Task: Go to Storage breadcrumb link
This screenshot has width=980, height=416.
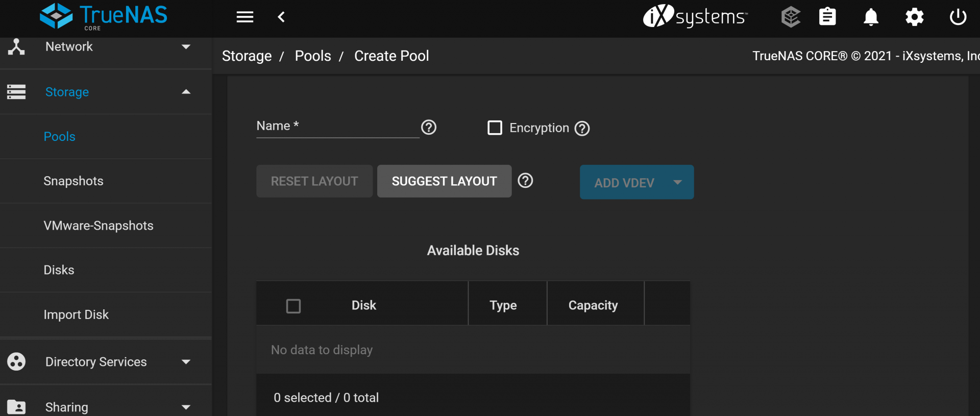Action: click(247, 56)
